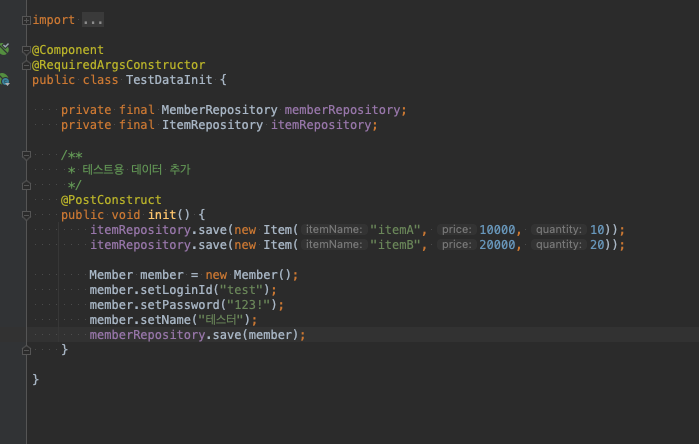
Task: Click the TestDataInit class name
Action: [169, 80]
